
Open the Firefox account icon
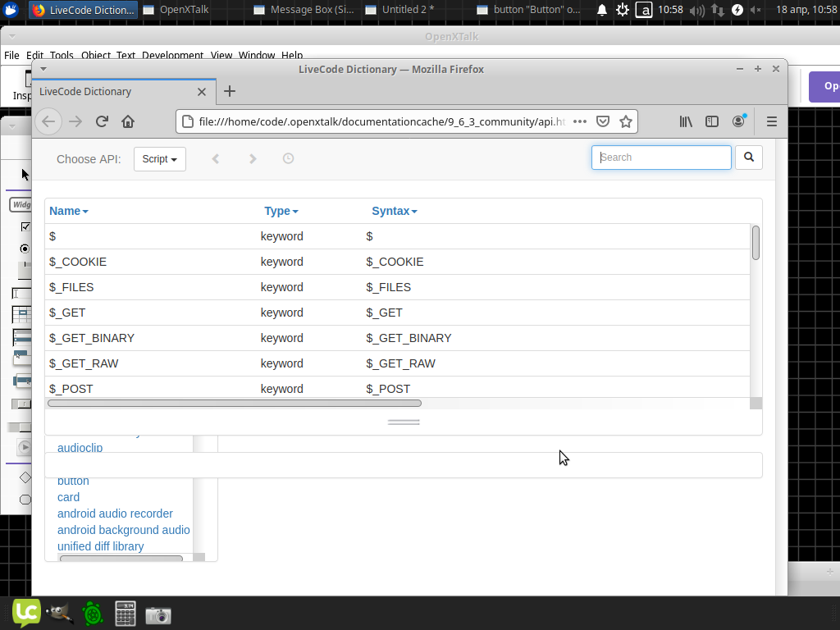(738, 121)
